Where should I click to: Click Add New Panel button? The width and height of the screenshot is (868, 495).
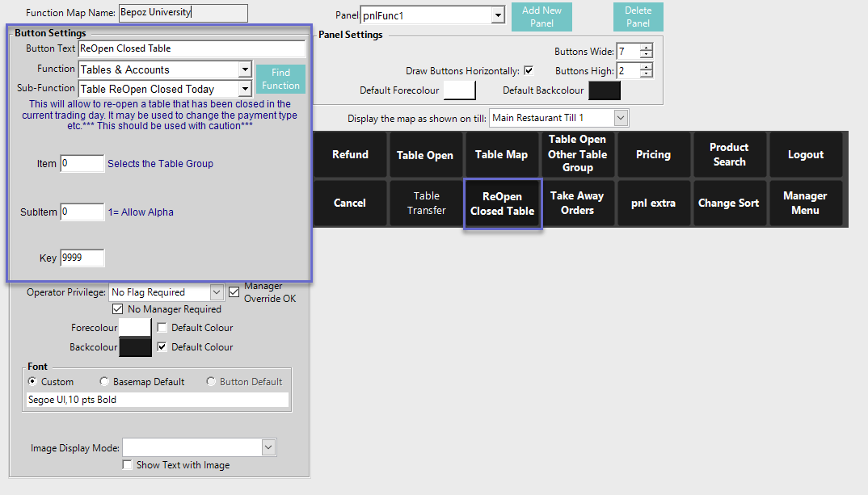(541, 17)
